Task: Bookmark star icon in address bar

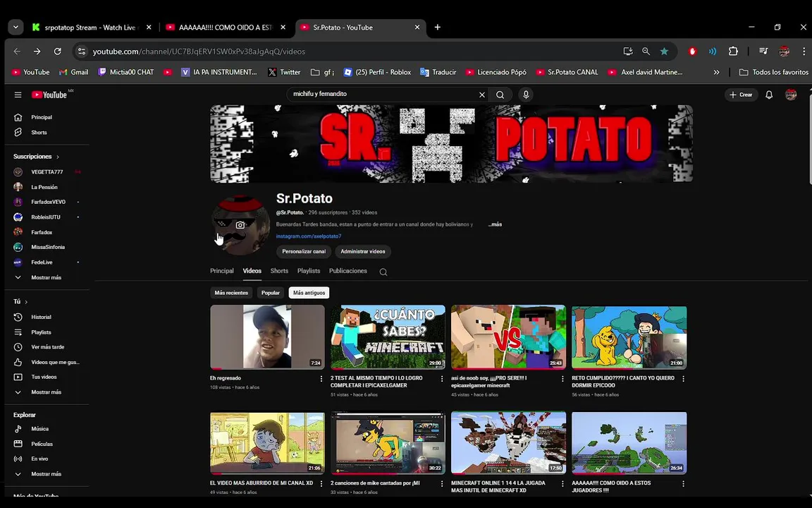Action: point(664,52)
